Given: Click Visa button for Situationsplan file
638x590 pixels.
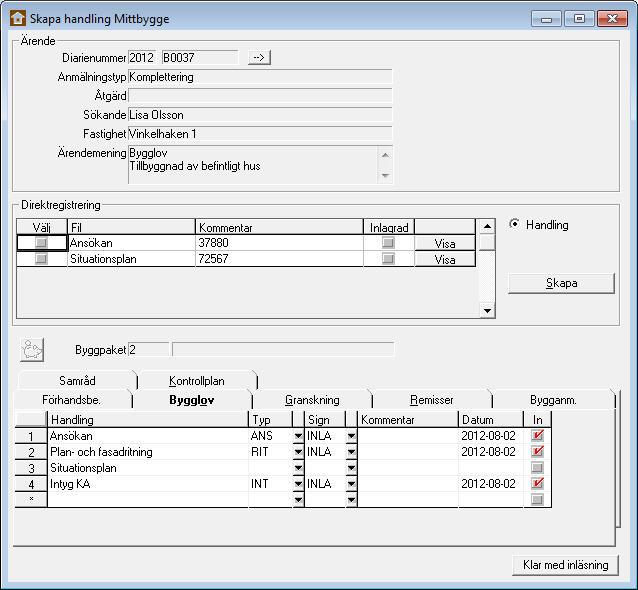Looking at the screenshot, I should coord(445,259).
